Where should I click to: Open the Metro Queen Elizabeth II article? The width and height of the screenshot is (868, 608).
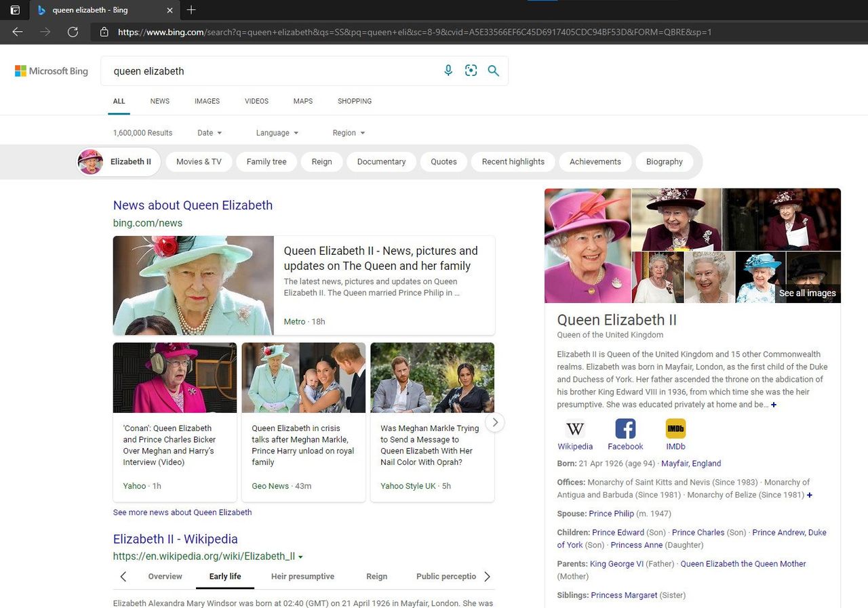(x=380, y=258)
